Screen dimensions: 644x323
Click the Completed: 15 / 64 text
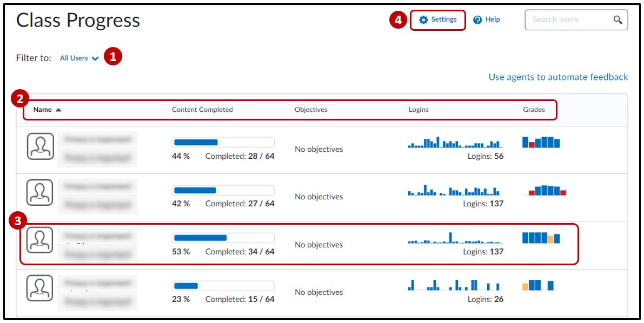click(240, 299)
